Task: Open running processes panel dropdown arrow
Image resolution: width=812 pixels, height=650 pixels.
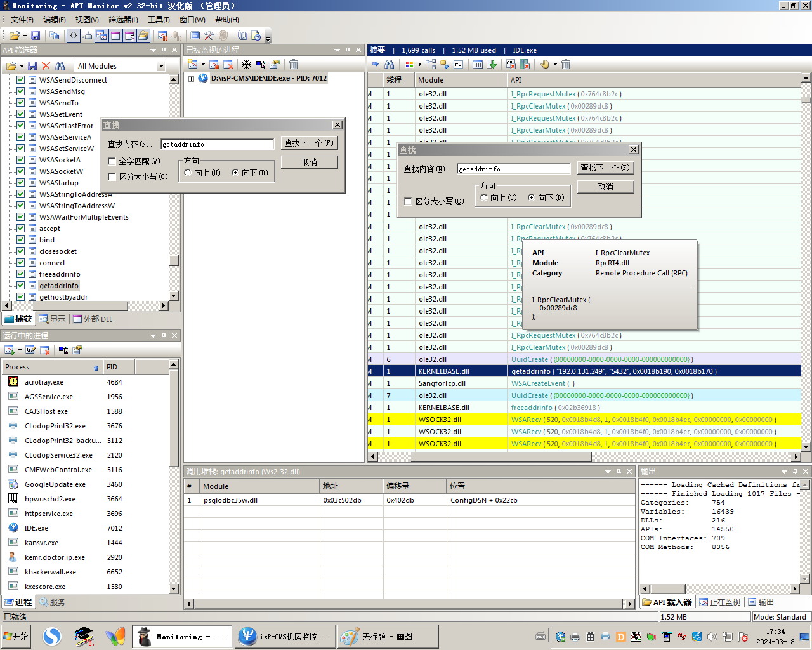Action: pos(153,336)
